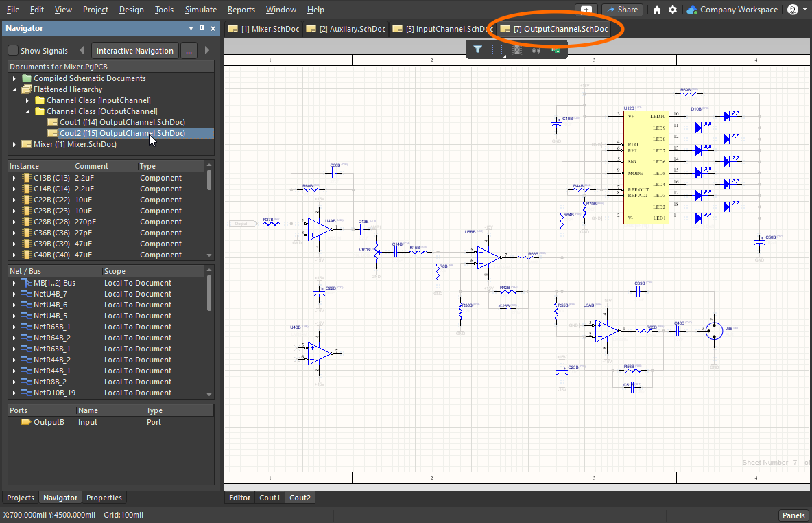
Task: Select the dashed rectangle selection tool
Action: 498,49
